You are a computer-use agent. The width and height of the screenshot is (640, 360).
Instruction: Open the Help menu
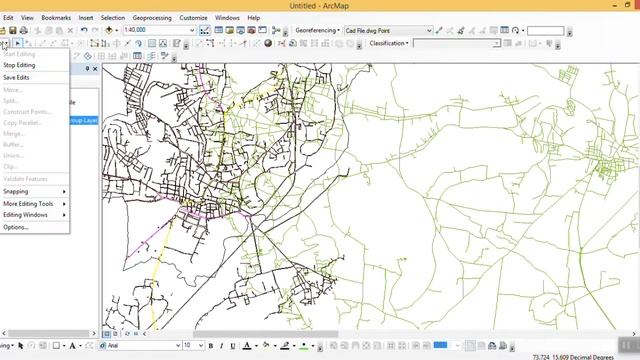coord(253,18)
